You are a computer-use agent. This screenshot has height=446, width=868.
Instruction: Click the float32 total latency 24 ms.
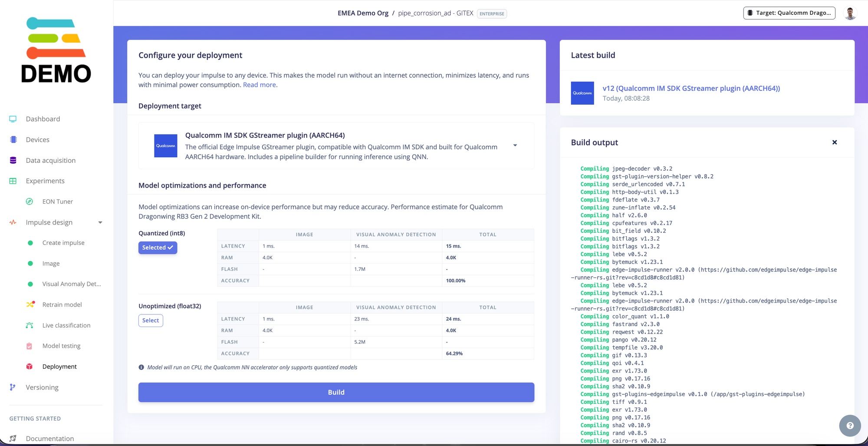pos(454,319)
